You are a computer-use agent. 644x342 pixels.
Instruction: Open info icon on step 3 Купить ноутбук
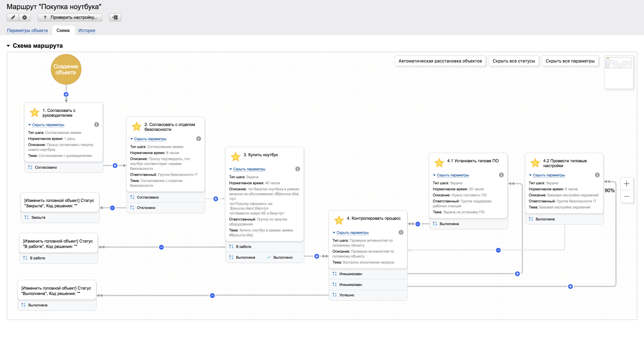(x=298, y=169)
